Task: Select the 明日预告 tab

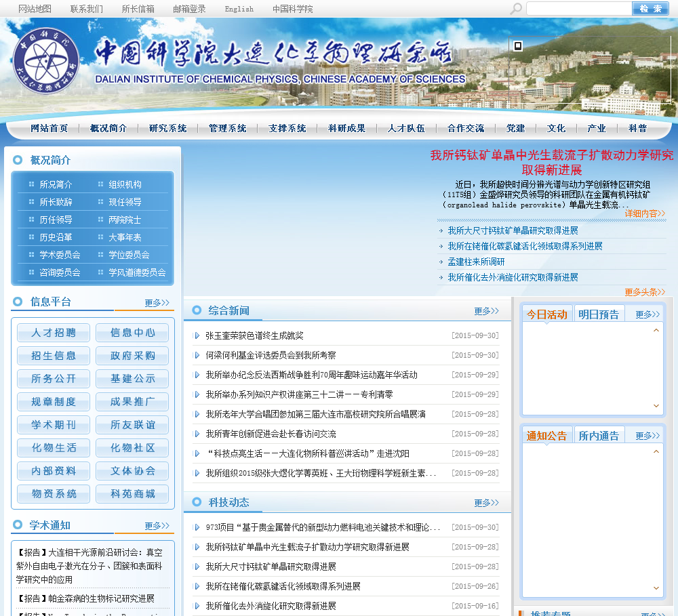Action: pyautogui.click(x=599, y=314)
